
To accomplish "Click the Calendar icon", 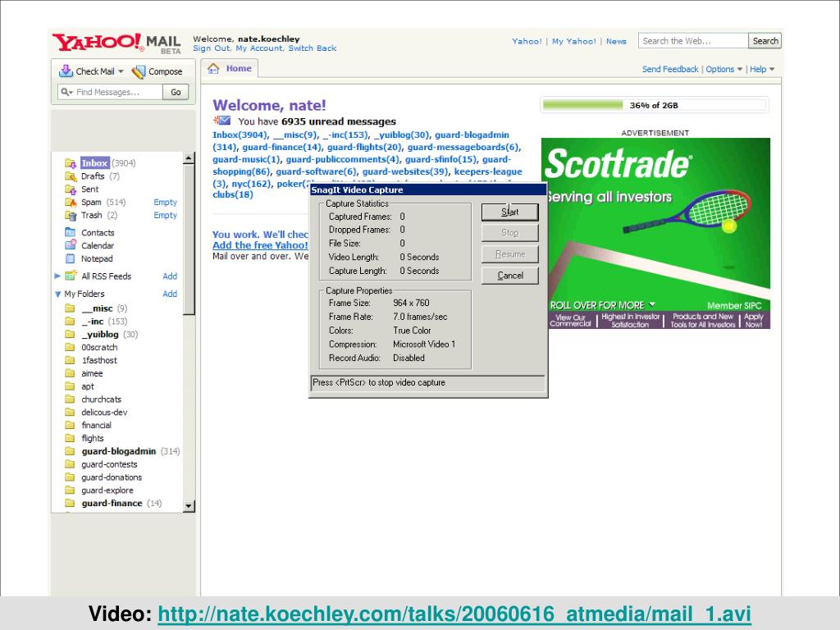I will [x=71, y=245].
